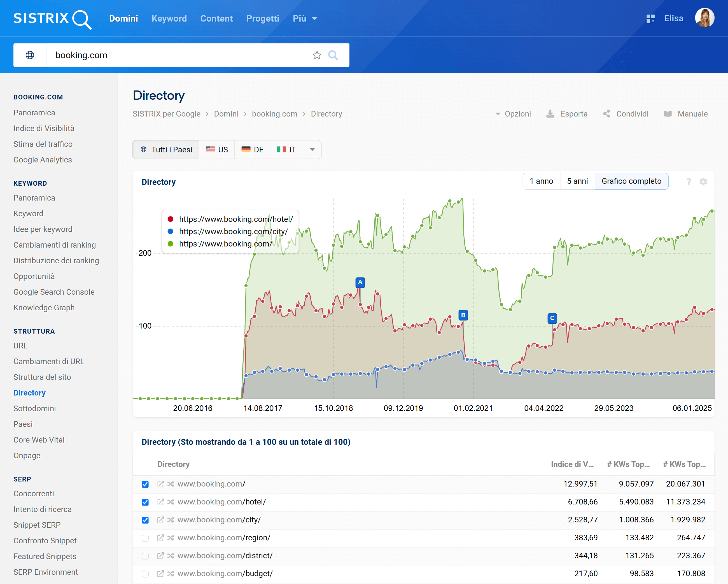Check the www.booking.com/district/ checkbox
Screen dimensions: 728x584
(145, 556)
